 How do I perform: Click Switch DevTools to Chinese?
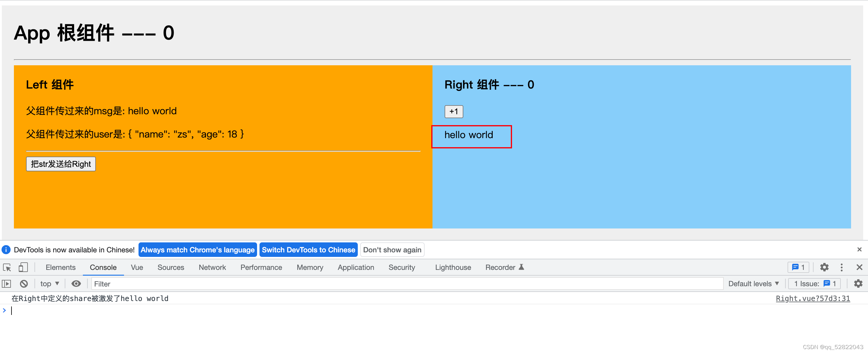(x=308, y=250)
